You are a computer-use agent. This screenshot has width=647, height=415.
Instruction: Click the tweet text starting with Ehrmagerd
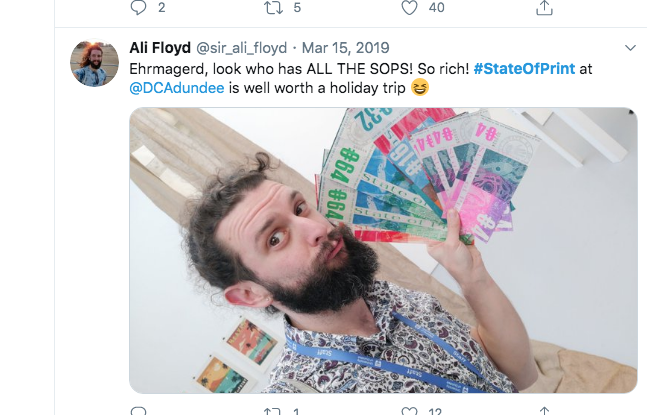coord(300,68)
